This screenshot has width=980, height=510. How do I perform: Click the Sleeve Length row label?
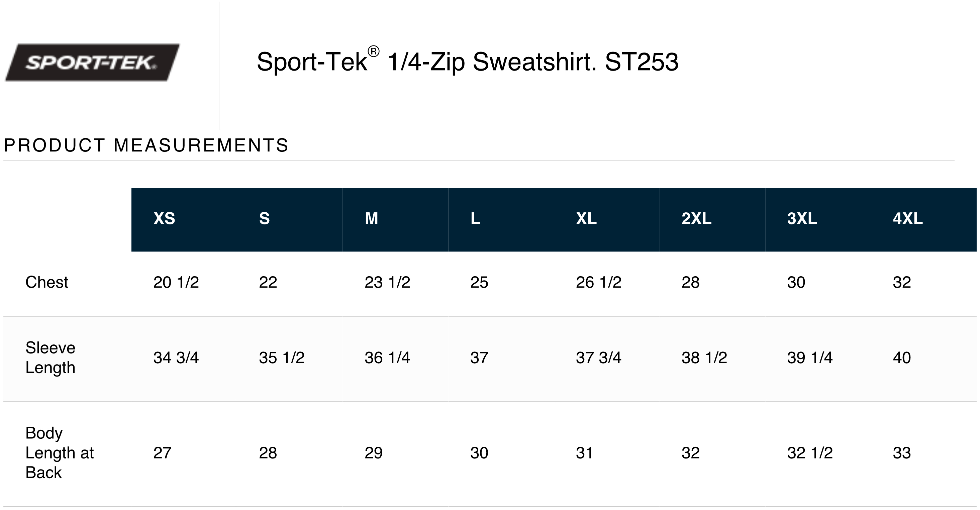tap(50, 358)
